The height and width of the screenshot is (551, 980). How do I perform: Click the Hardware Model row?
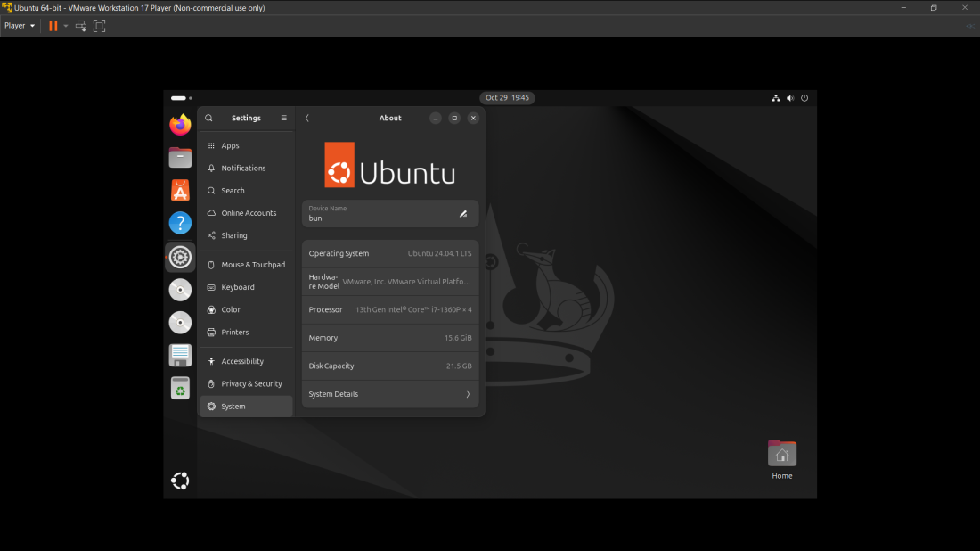coord(390,282)
